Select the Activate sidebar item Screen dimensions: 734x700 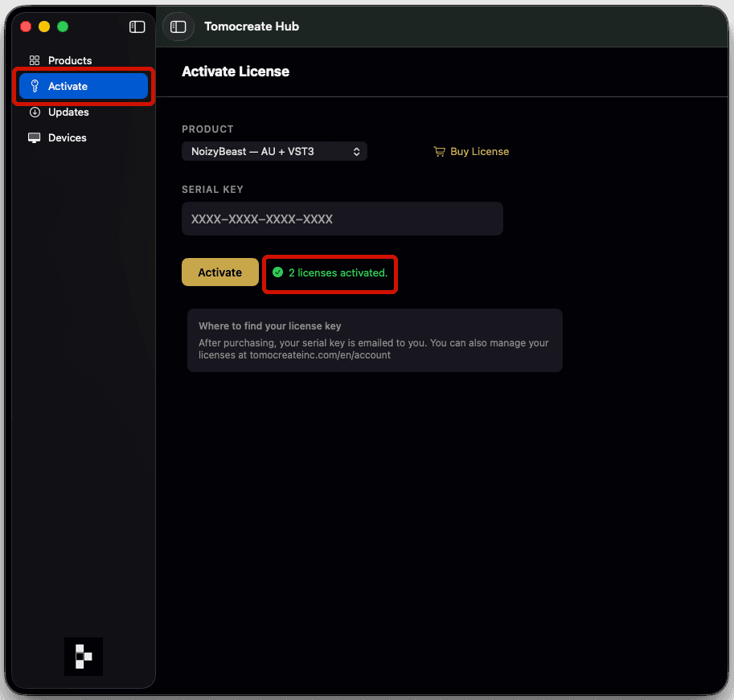click(x=84, y=86)
